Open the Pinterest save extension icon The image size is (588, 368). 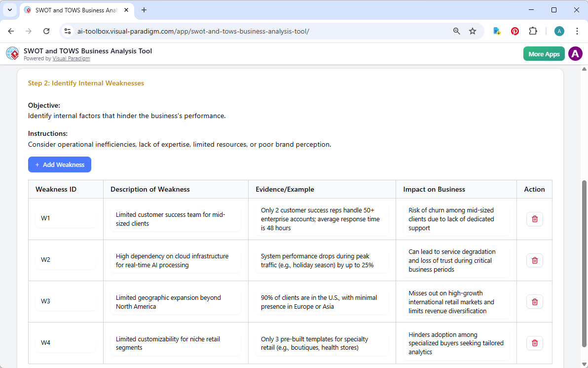pos(514,31)
